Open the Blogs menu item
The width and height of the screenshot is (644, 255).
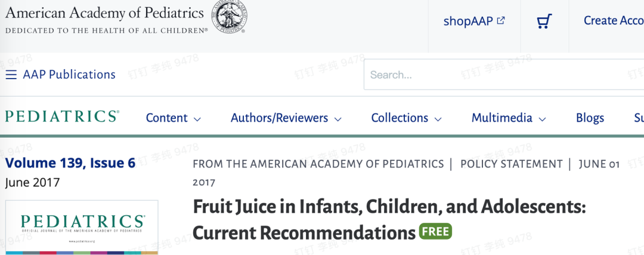pyautogui.click(x=590, y=118)
